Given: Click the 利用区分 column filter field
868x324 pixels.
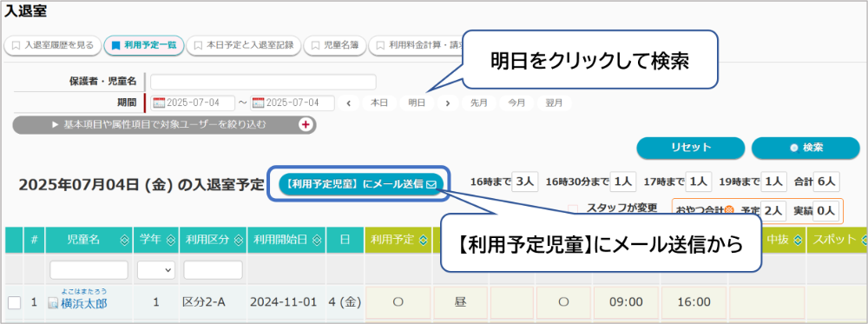Looking at the screenshot, I should pyautogui.click(x=214, y=270).
